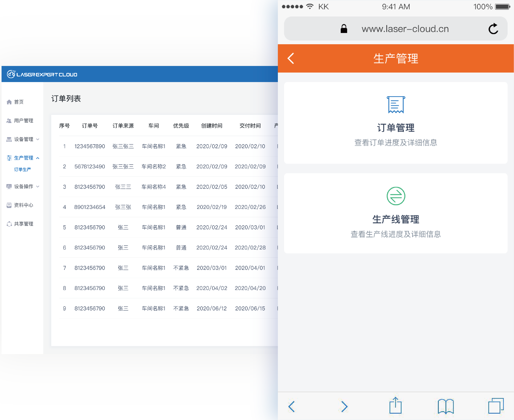
Task: Click the Laser Expert Cloud logo
Action: tap(42, 74)
